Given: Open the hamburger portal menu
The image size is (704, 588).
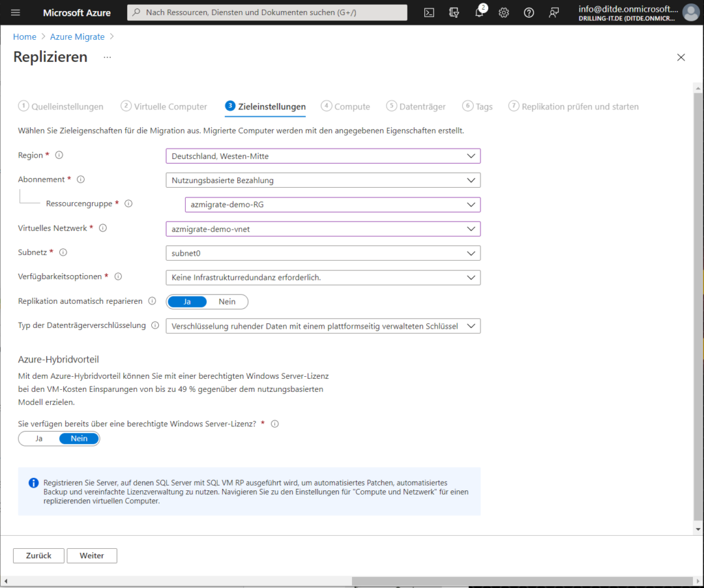Looking at the screenshot, I should [x=15, y=12].
